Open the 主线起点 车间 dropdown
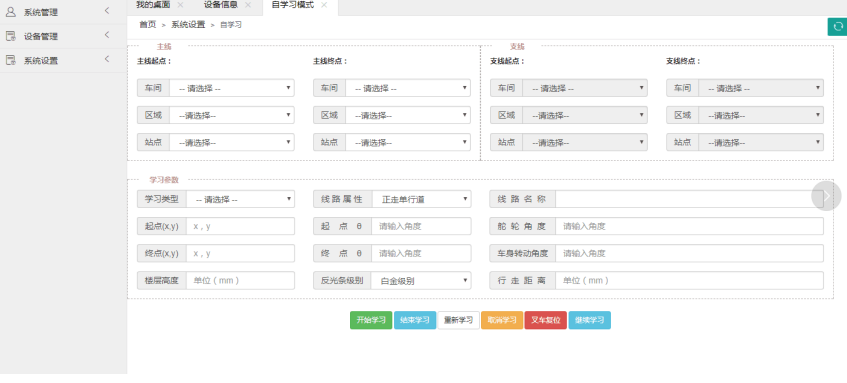 coord(232,88)
